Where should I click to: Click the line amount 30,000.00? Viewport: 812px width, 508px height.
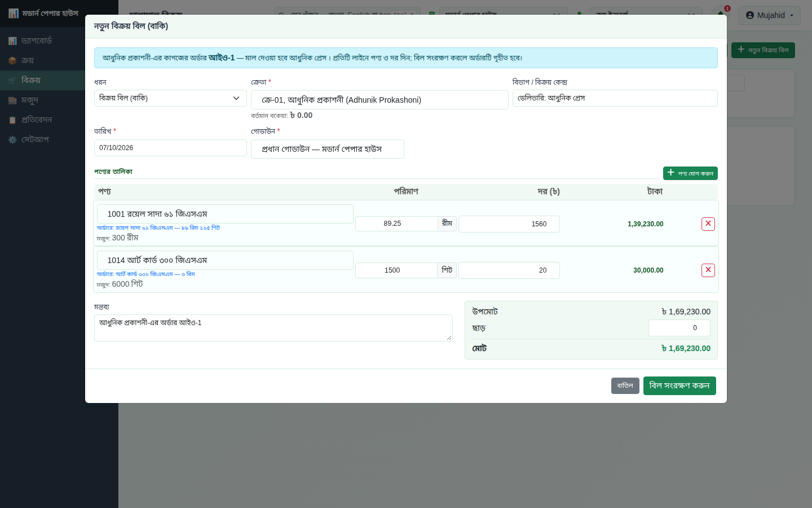pos(648,270)
